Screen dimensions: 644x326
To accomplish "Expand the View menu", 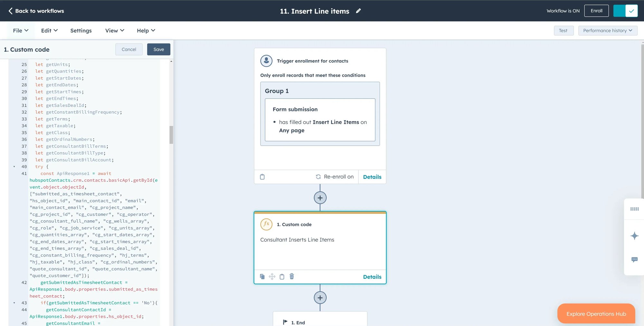I will click(x=114, y=30).
